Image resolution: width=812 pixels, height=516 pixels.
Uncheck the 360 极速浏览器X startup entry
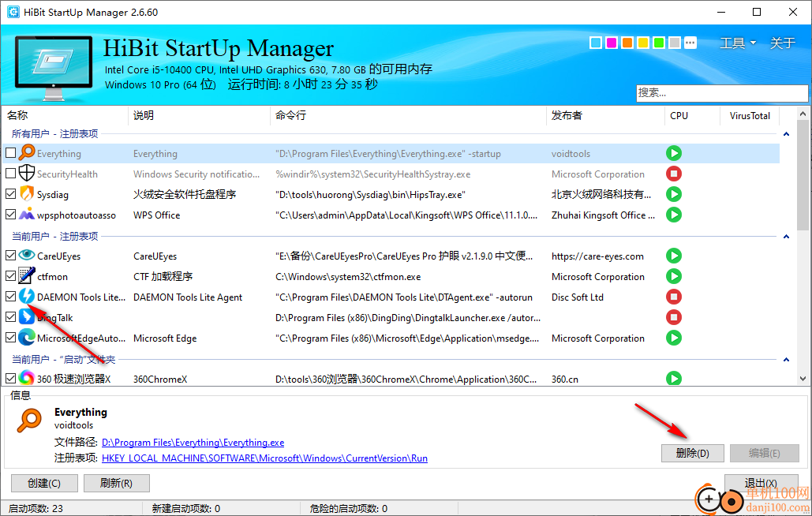[x=10, y=379]
